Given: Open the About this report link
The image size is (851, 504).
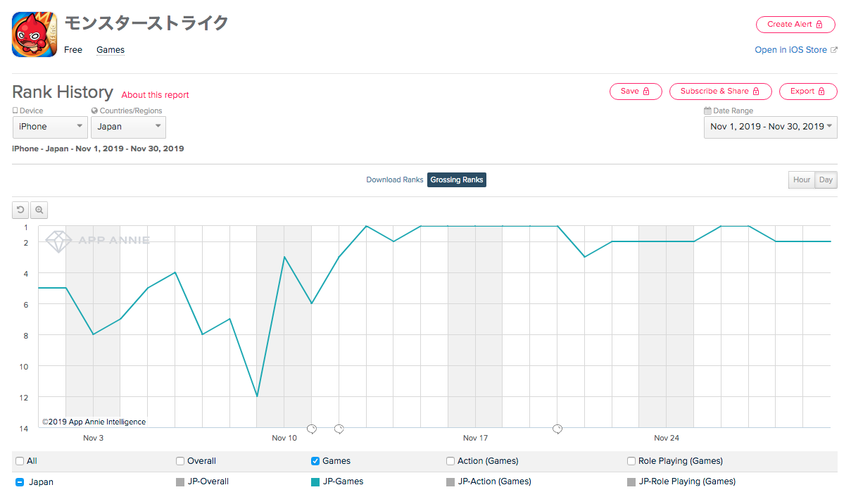Looking at the screenshot, I should pyautogui.click(x=155, y=95).
